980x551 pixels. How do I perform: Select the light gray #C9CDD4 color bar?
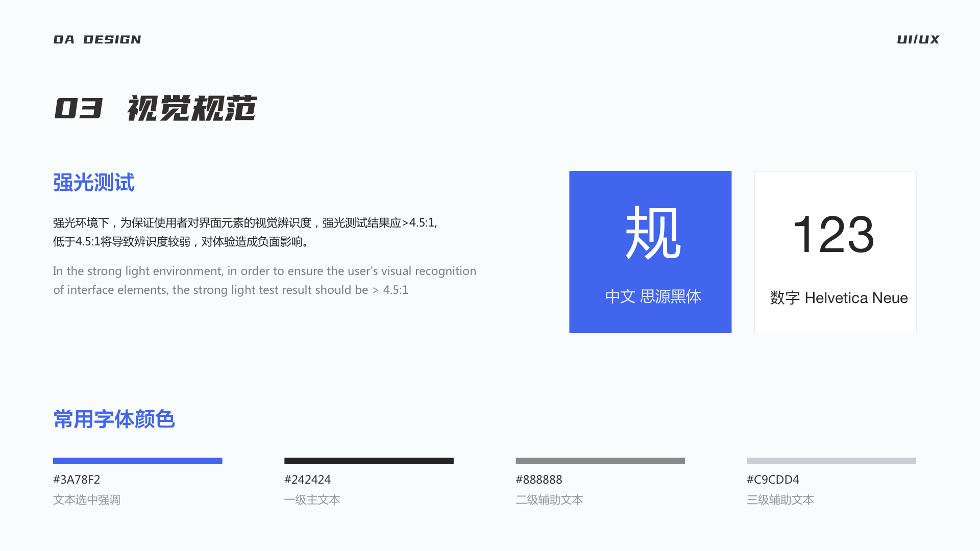[831, 460]
